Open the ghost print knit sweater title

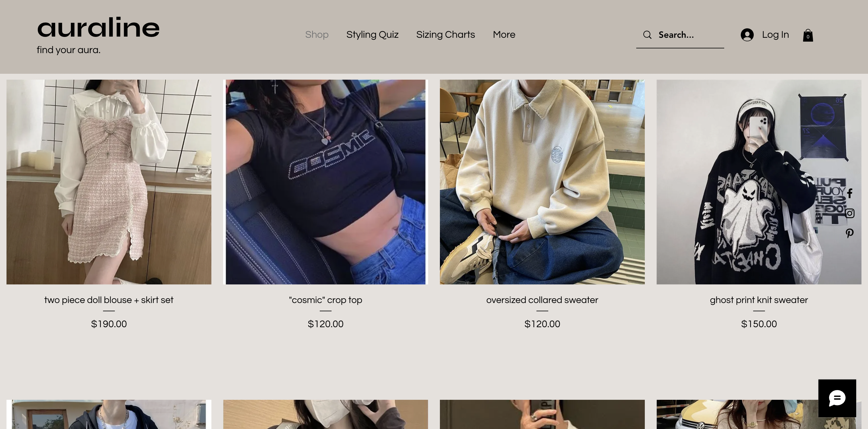759,300
